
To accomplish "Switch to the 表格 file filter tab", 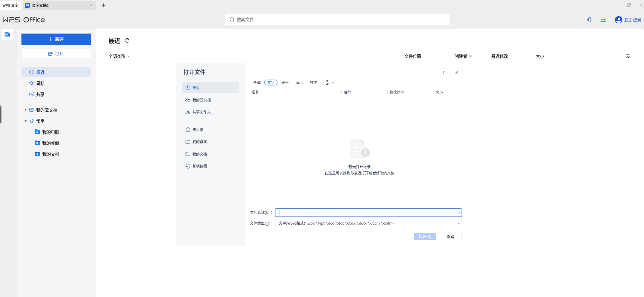I will tap(285, 83).
